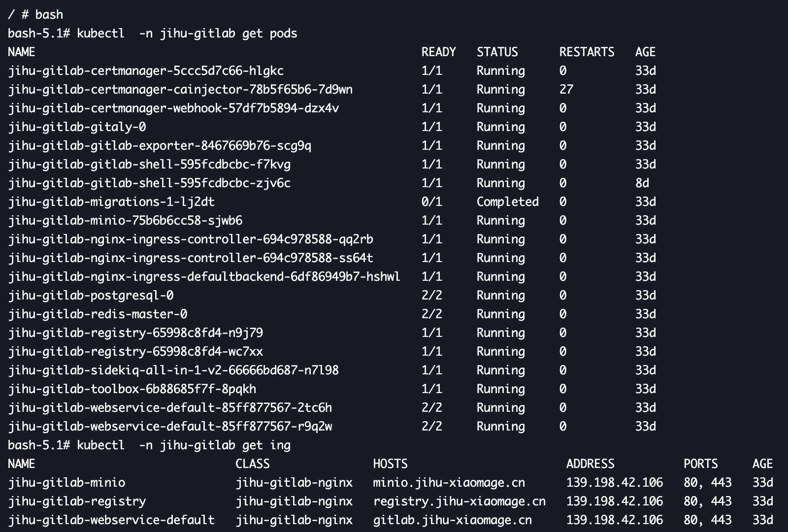Click the restart count 27
788x532 pixels.
click(x=566, y=90)
